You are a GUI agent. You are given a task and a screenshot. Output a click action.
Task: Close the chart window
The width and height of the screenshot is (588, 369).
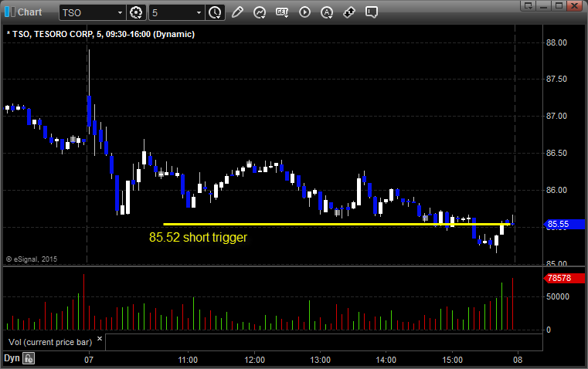(574, 5)
